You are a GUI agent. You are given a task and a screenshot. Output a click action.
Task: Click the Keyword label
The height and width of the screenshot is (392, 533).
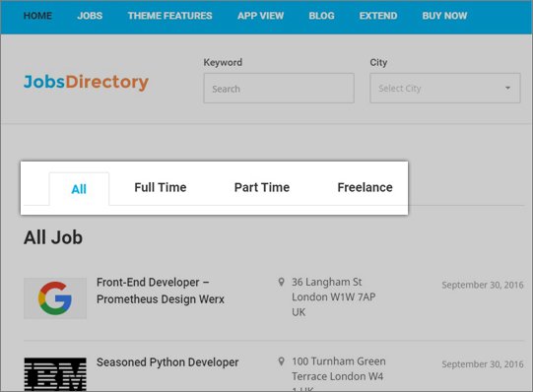click(223, 62)
